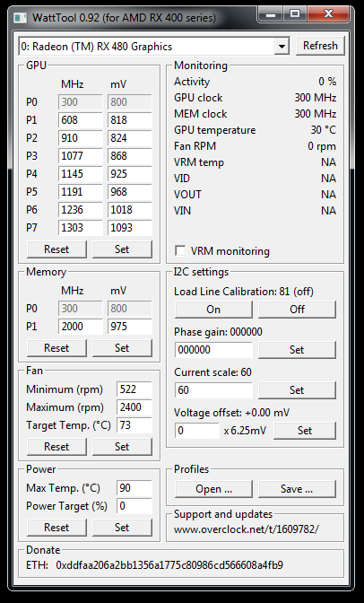Screen dimensions: 364x603
Task: Reset the Memory section values
Action: click(x=56, y=348)
